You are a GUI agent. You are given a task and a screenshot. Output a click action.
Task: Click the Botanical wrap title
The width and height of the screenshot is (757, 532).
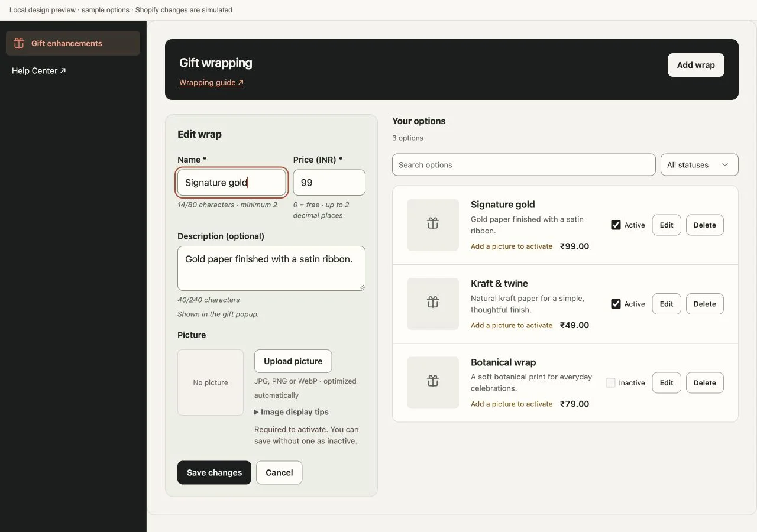tap(503, 362)
